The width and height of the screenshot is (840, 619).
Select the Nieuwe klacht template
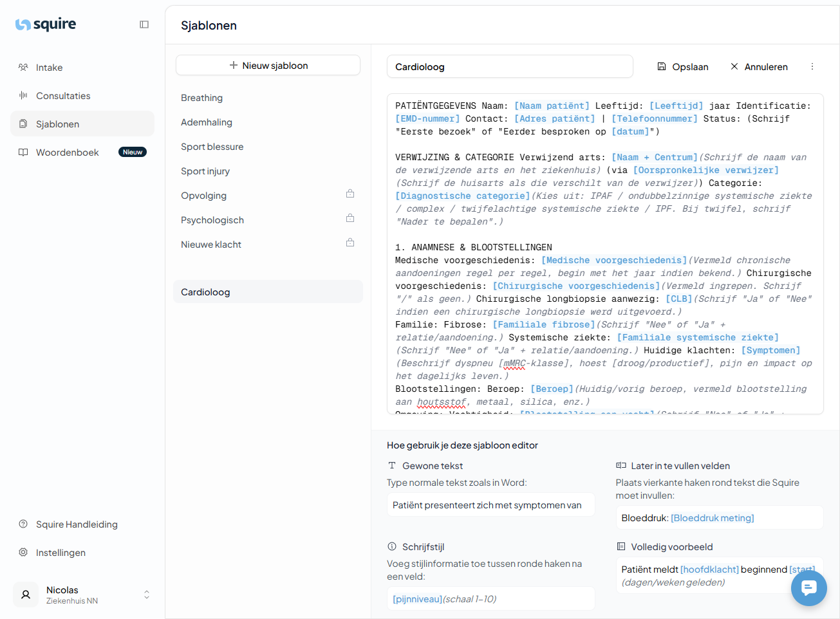(268, 245)
